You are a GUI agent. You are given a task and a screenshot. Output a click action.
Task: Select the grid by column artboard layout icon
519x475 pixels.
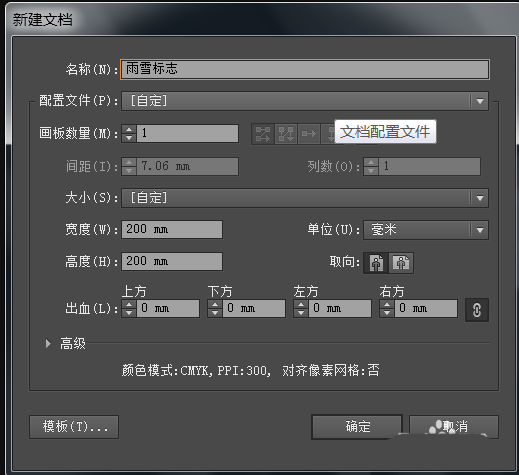click(286, 134)
